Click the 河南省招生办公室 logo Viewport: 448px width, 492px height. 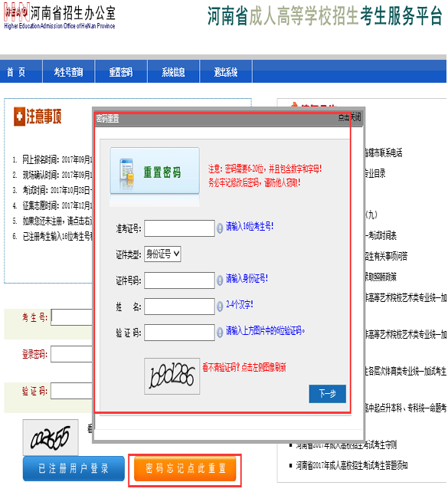coord(60,16)
